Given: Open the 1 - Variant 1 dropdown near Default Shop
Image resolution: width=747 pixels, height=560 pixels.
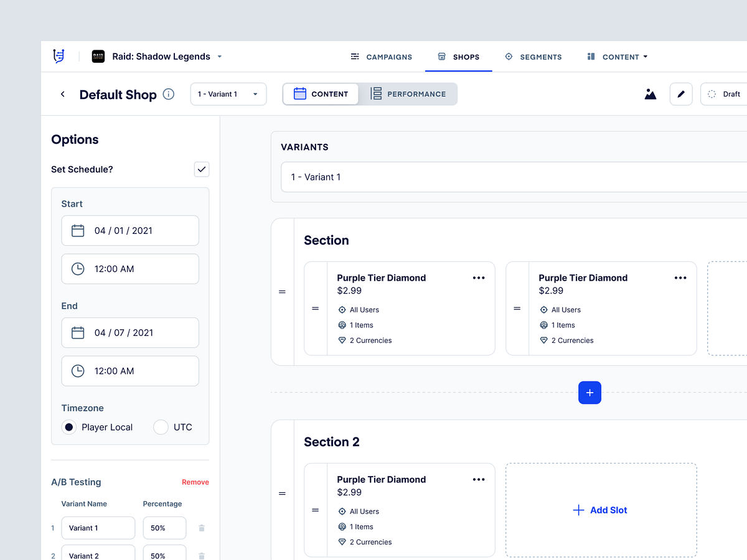Looking at the screenshot, I should [x=228, y=93].
